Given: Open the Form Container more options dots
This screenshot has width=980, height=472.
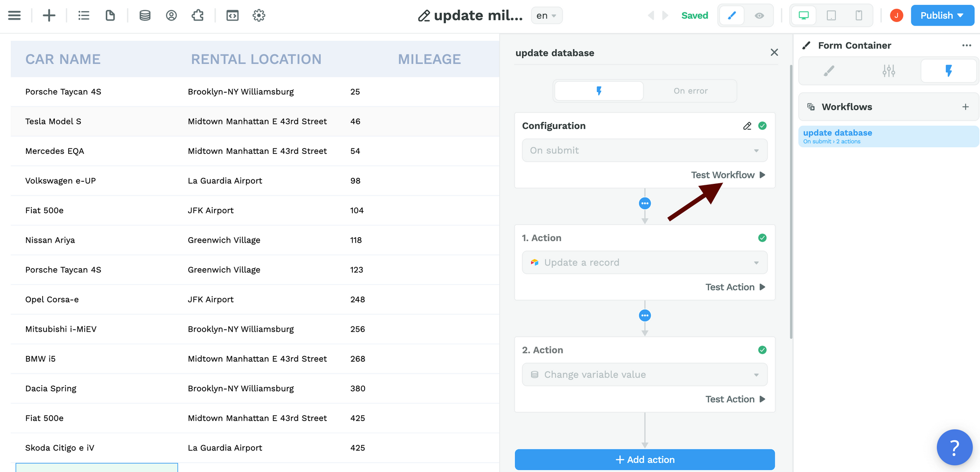Looking at the screenshot, I should 966,46.
